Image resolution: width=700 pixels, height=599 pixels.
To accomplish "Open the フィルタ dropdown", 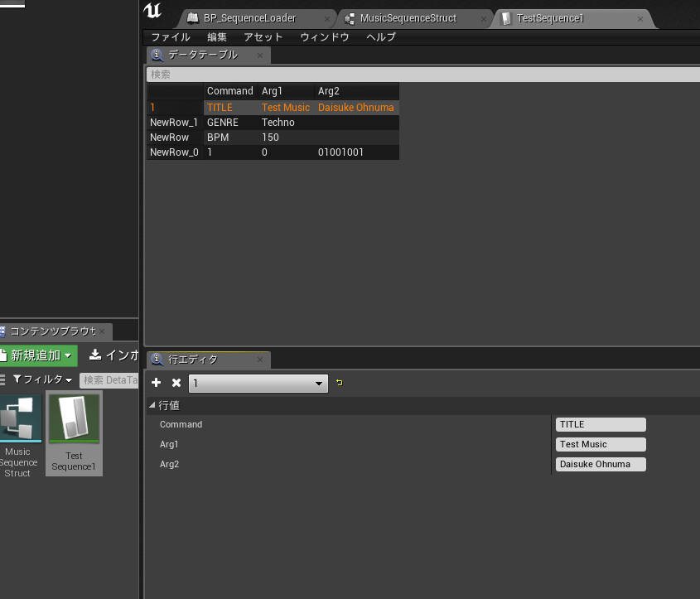I will (x=43, y=379).
